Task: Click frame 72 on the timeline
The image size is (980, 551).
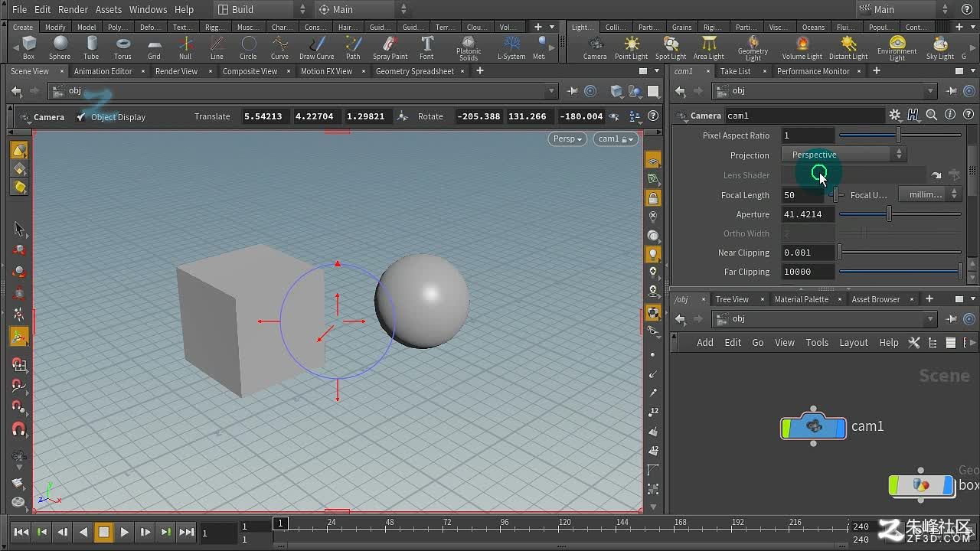Action: 447,523
